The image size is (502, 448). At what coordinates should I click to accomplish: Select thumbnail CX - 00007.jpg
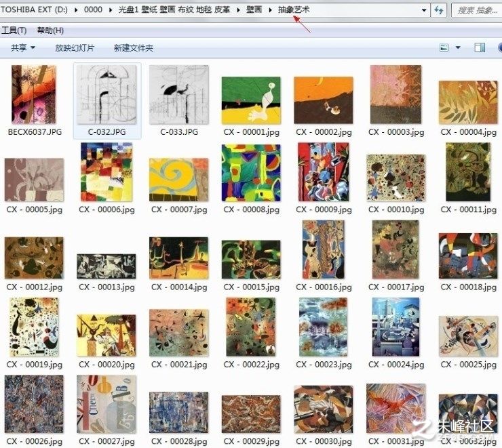click(179, 180)
